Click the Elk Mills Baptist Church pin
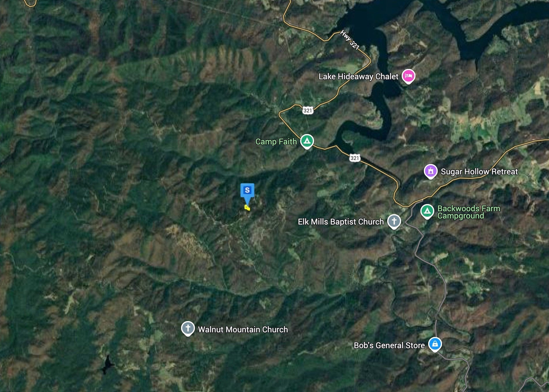This screenshot has height=392, width=549. (394, 222)
